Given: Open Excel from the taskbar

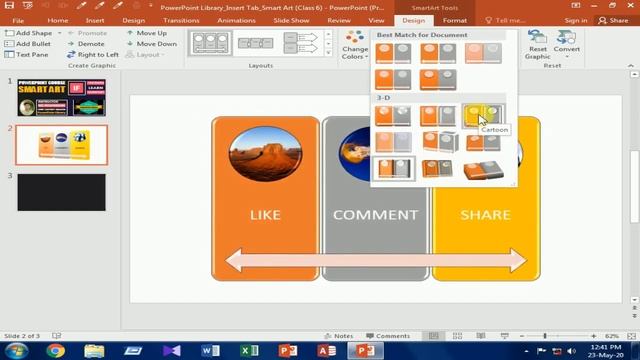Looking at the screenshot, I should tap(249, 351).
